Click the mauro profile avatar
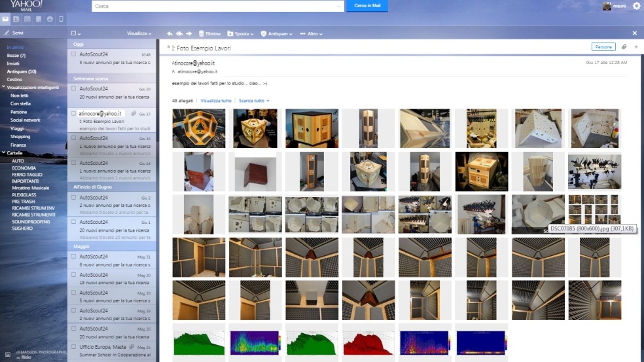Screen dimensions: 644x362 607,6
